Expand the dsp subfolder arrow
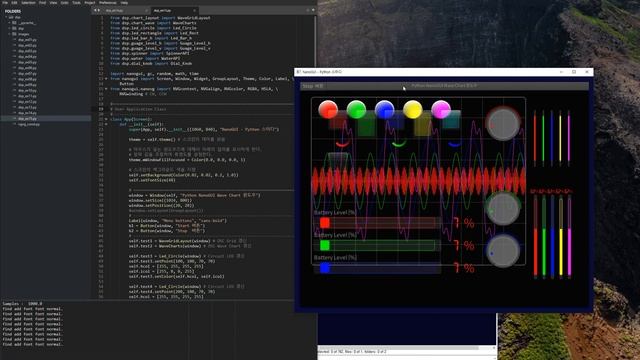 click(9, 29)
